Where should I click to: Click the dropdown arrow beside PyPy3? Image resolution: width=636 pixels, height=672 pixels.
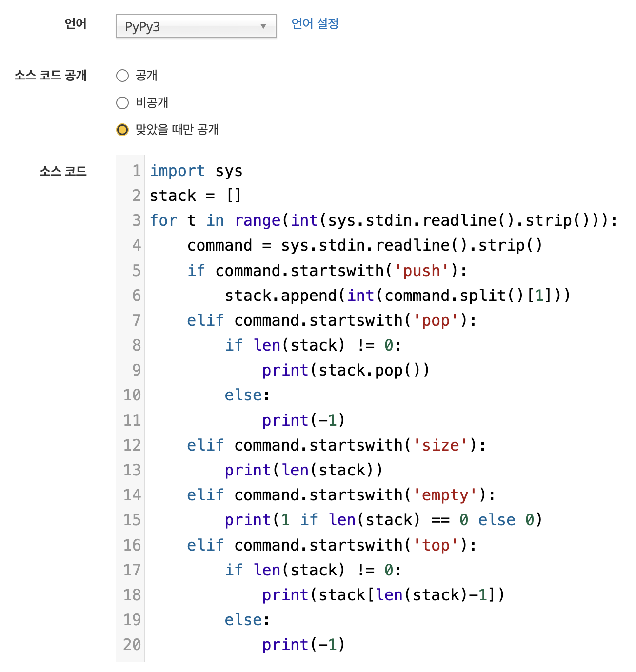tap(263, 26)
